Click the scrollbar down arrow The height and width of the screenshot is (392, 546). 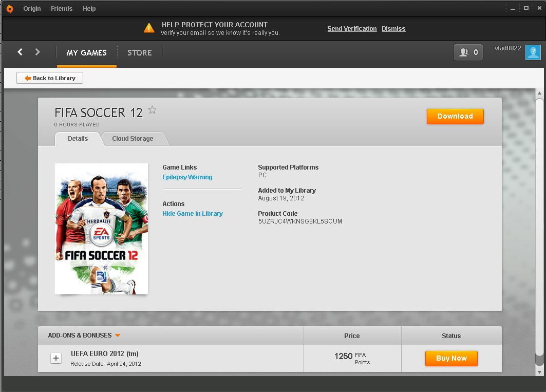tap(539, 372)
